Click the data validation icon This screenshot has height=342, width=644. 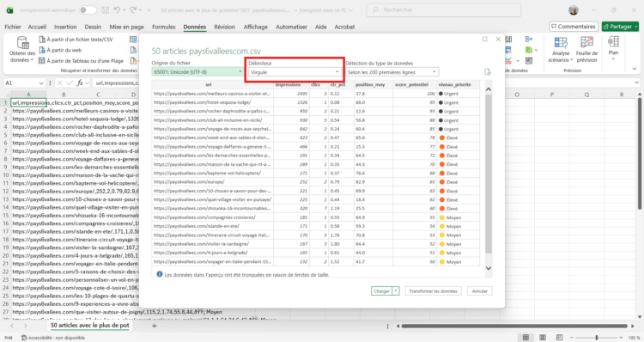(508, 60)
